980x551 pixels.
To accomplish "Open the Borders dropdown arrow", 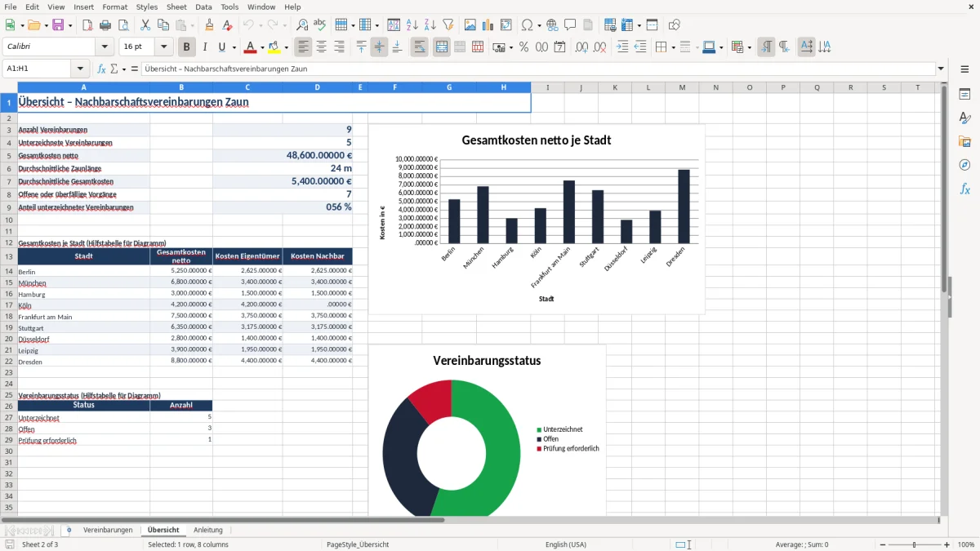I will click(672, 47).
